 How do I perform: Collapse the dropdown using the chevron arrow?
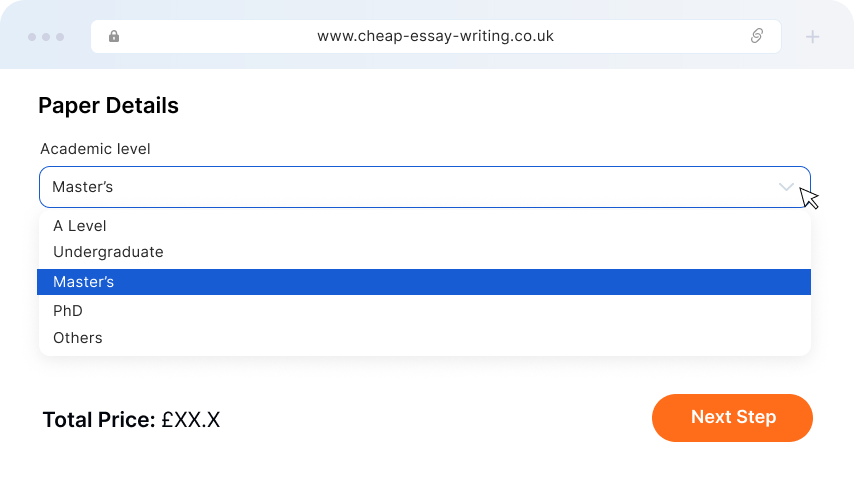786,187
